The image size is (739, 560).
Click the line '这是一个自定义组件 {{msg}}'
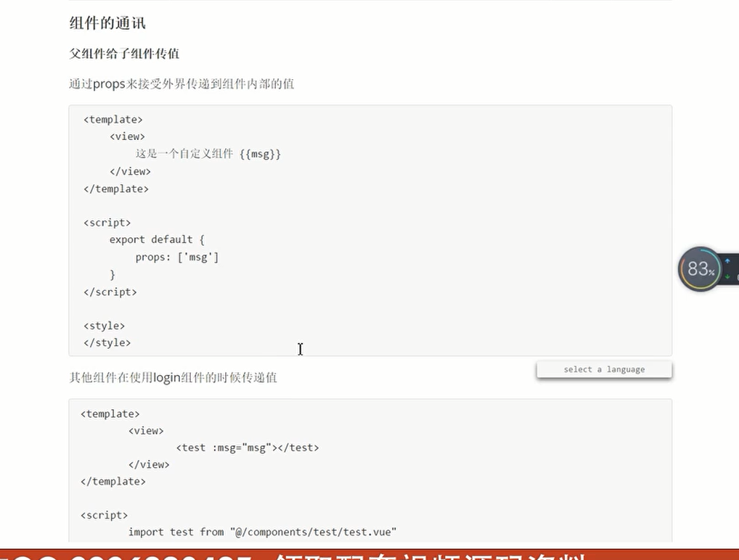point(208,154)
